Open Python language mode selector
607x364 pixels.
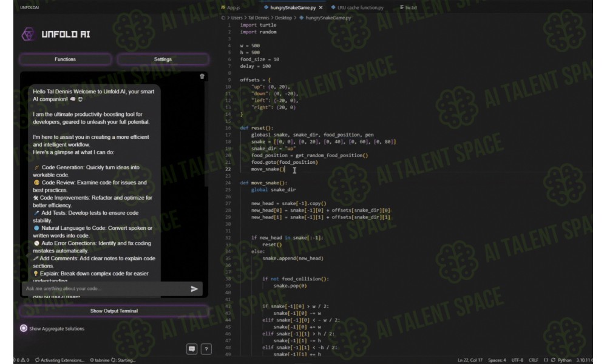565,360
